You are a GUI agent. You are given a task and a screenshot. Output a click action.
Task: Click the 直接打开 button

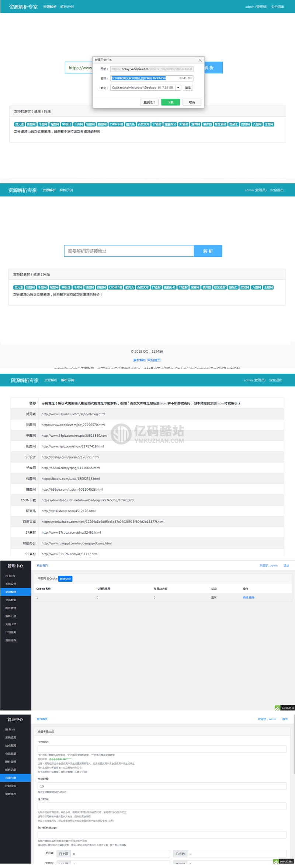tap(149, 102)
